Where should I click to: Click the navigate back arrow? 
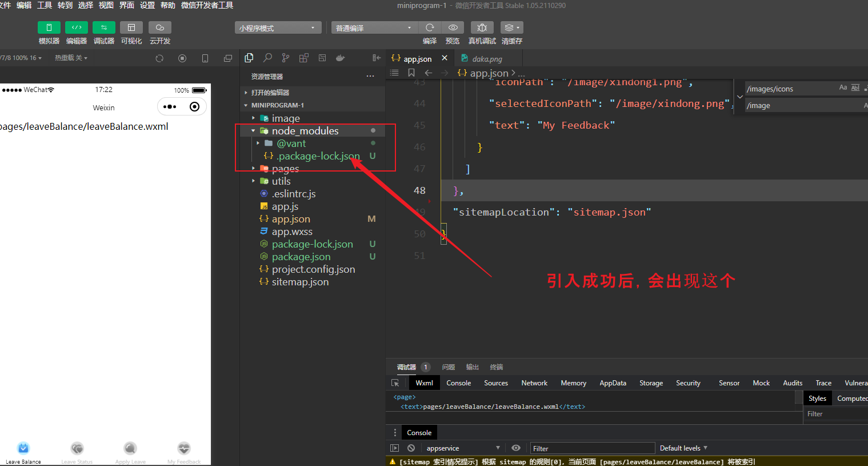(429, 73)
